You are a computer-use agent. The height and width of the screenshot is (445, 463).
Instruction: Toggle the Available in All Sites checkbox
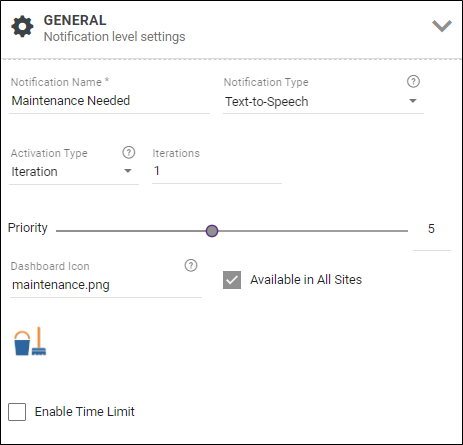pos(232,280)
